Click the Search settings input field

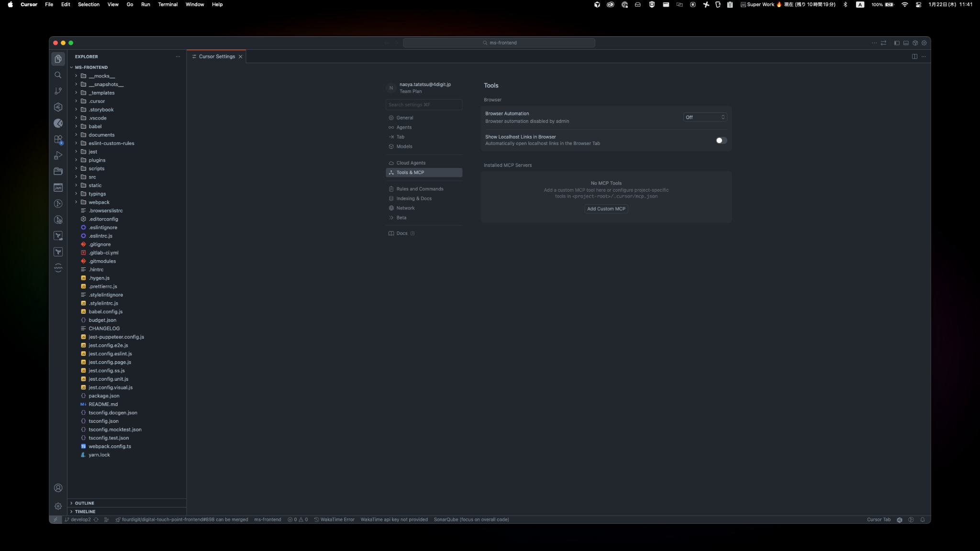coord(424,105)
